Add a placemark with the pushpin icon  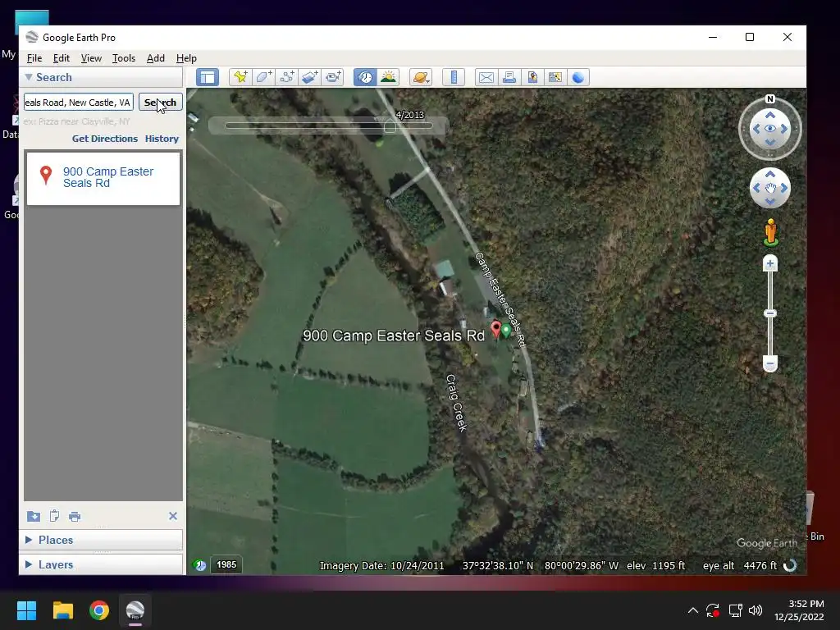240,77
